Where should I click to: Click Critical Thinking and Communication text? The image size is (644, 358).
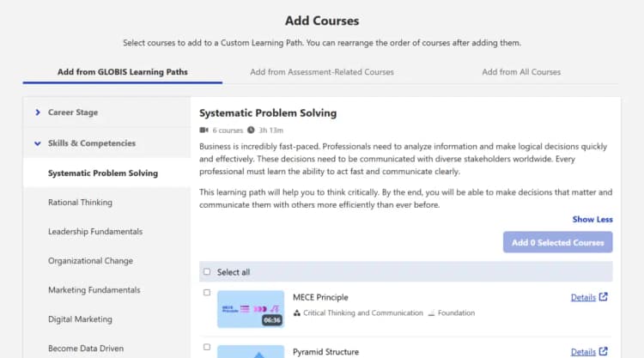click(363, 312)
